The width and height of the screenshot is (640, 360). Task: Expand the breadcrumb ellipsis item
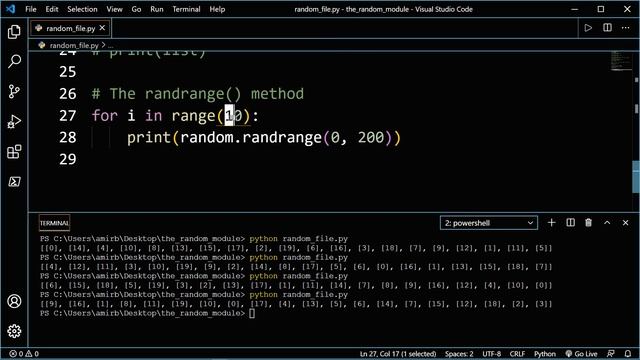[x=111, y=45]
